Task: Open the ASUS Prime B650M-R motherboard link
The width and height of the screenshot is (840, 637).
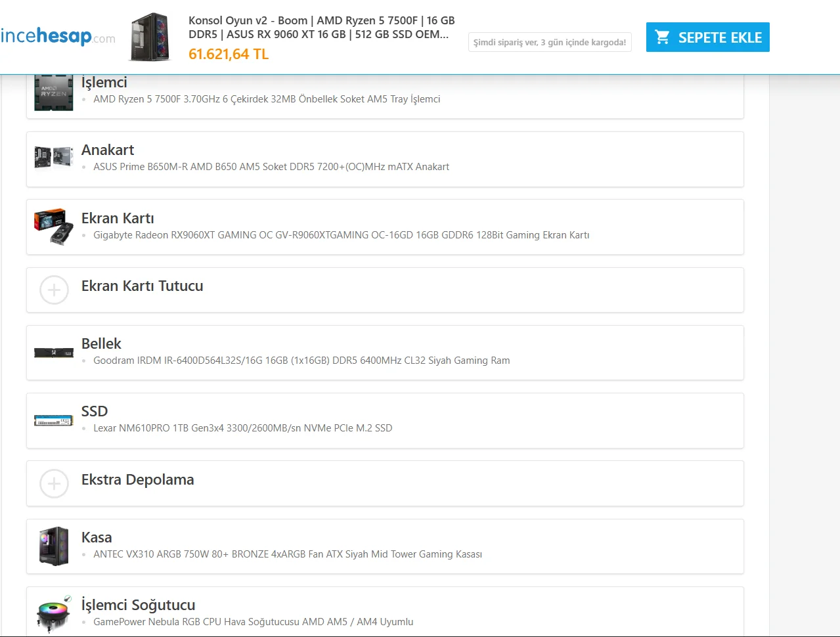Action: point(271,167)
